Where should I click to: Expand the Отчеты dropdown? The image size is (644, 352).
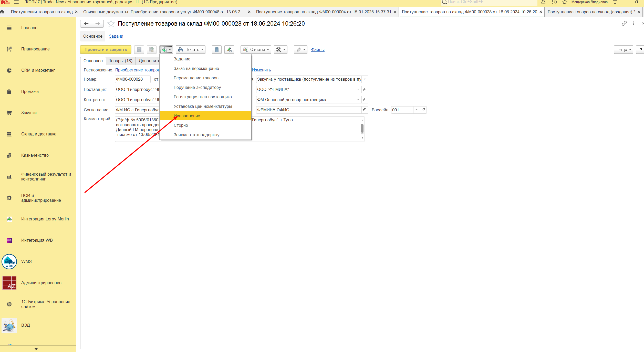[x=256, y=50]
